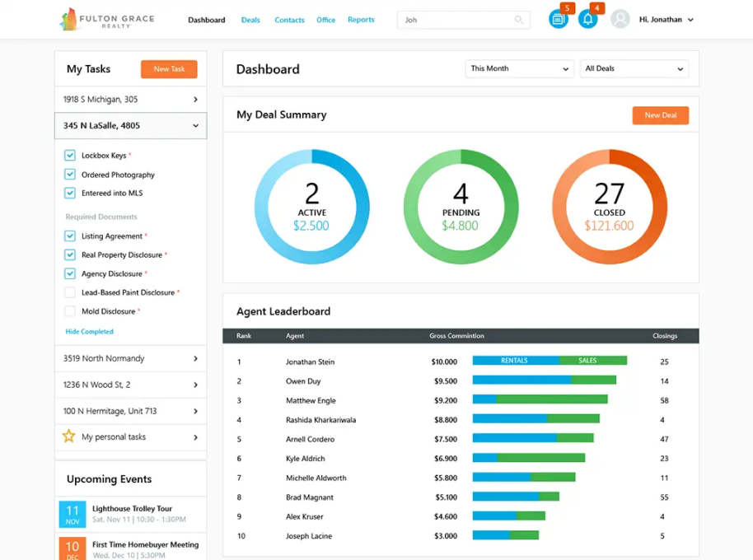Screen dimensions: 753x560
Task: Click Owen Duy's blue rentals bar
Action: coord(521,380)
